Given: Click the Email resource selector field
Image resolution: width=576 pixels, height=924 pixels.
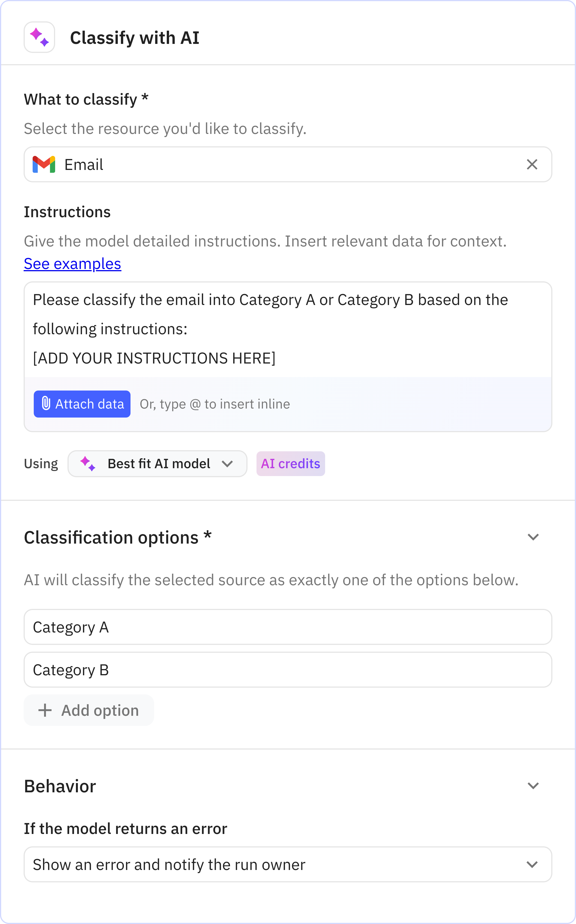Looking at the screenshot, I should 267,164.
